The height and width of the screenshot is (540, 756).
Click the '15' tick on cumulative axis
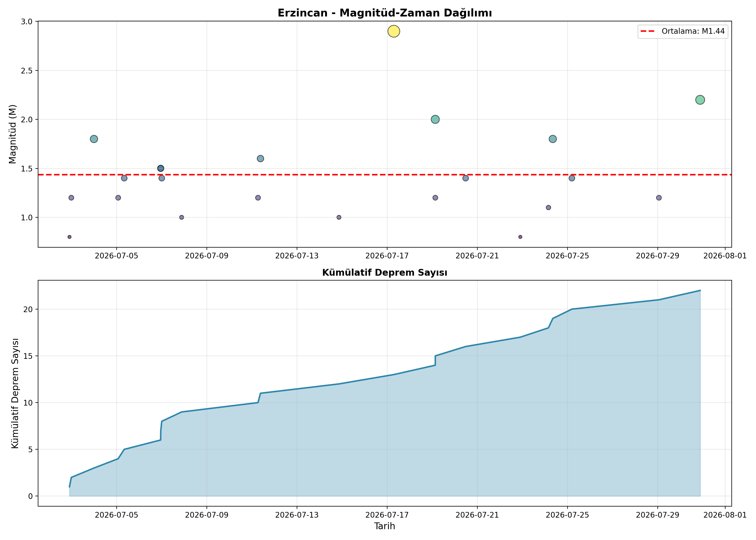click(28, 356)
